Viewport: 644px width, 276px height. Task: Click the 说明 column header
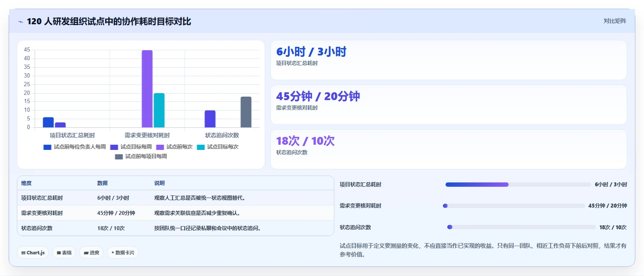click(160, 183)
